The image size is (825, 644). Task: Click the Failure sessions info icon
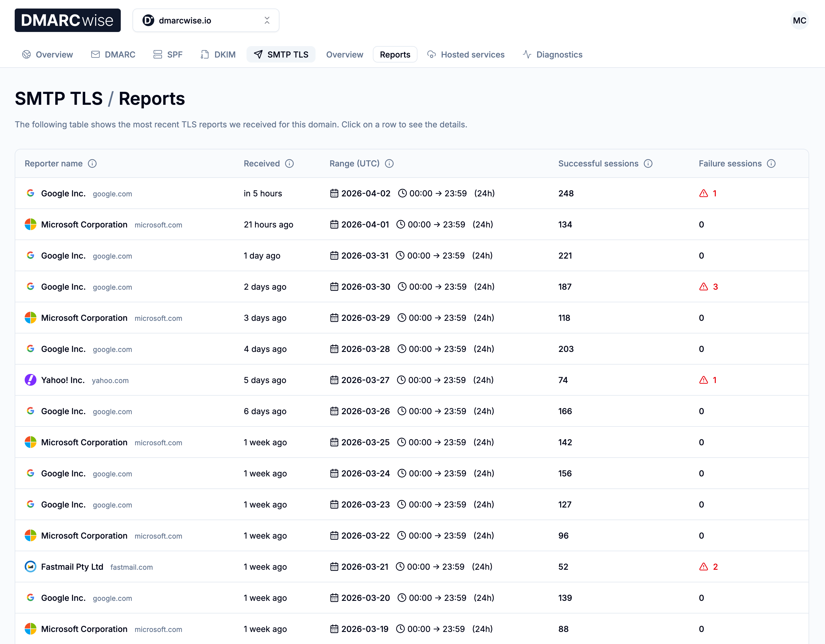tap(772, 164)
